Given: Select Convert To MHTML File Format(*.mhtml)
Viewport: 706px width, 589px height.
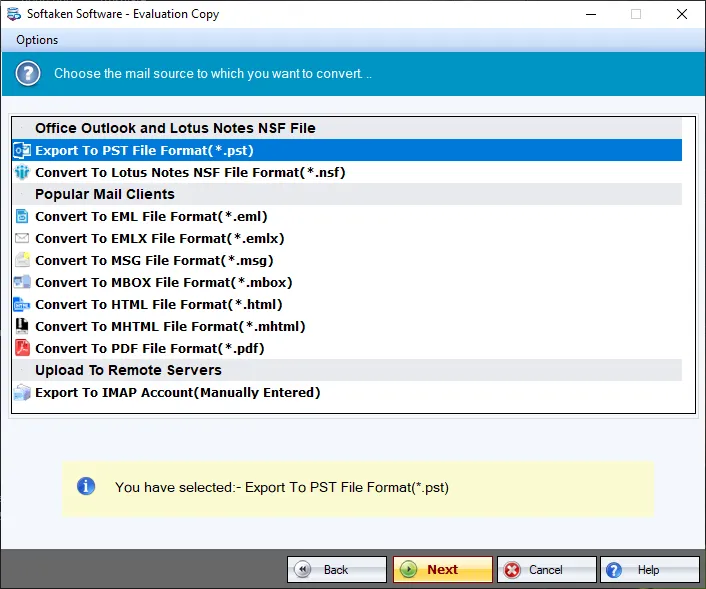Looking at the screenshot, I should tap(347, 326).
